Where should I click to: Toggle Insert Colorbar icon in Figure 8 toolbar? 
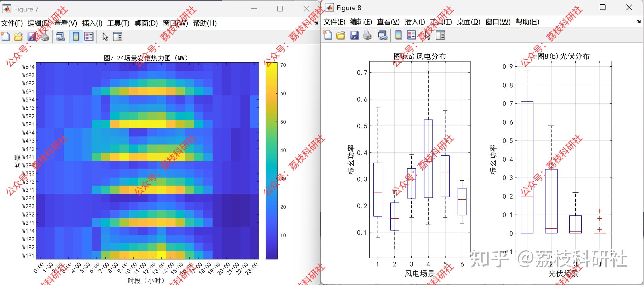(398, 35)
